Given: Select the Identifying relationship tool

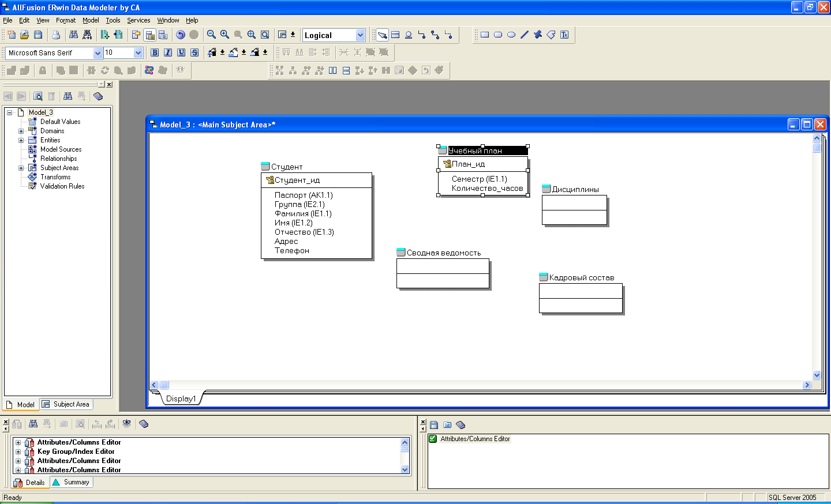Looking at the screenshot, I should tap(422, 35).
